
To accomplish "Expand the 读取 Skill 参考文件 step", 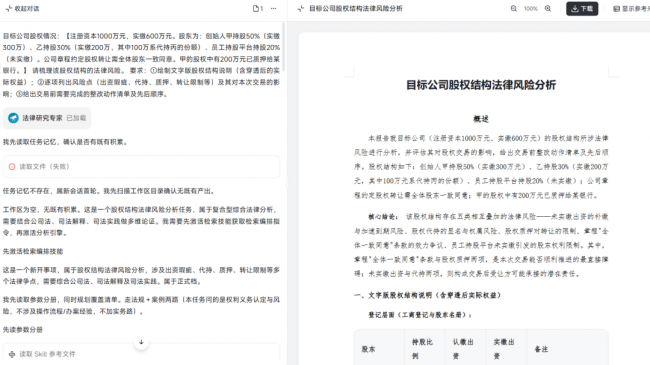I will tap(141, 354).
